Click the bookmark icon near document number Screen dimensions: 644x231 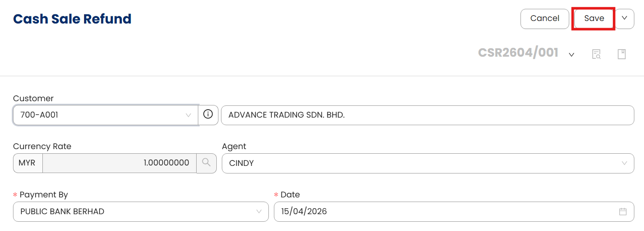pyautogui.click(x=622, y=54)
